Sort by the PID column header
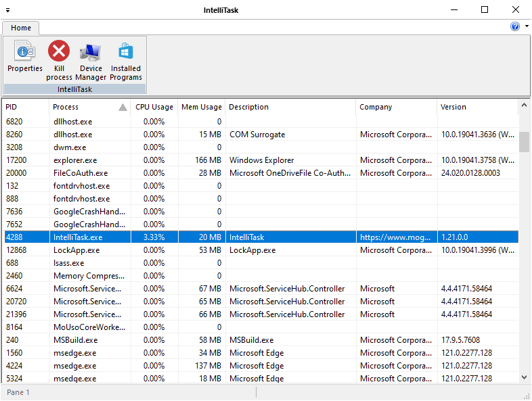Image resolution: width=532 pixels, height=401 pixels. click(26, 107)
